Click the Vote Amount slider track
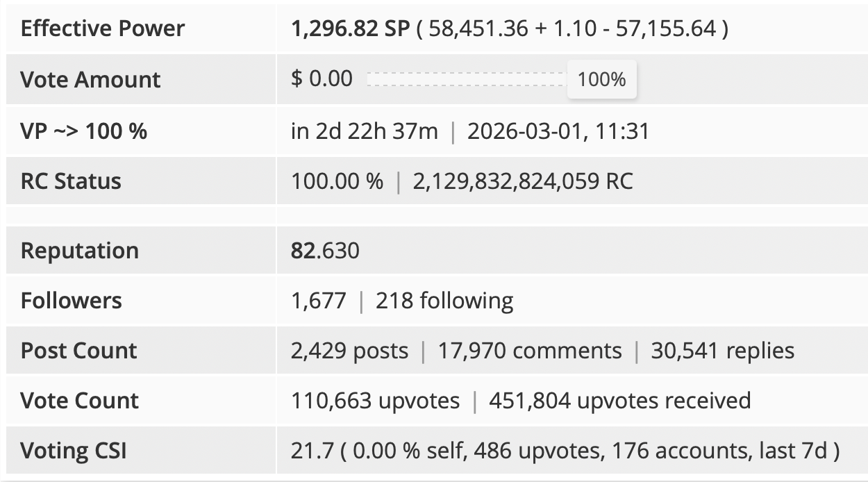Viewport: 868px width, 482px height. [467, 79]
